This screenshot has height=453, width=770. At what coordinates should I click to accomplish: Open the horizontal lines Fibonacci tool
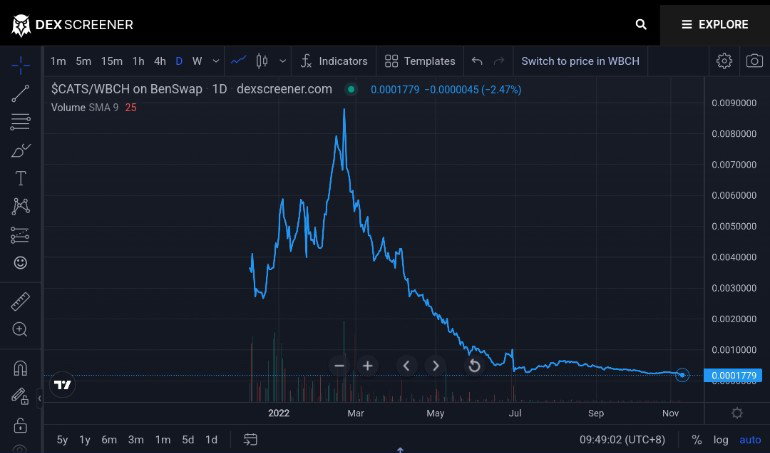click(x=20, y=121)
